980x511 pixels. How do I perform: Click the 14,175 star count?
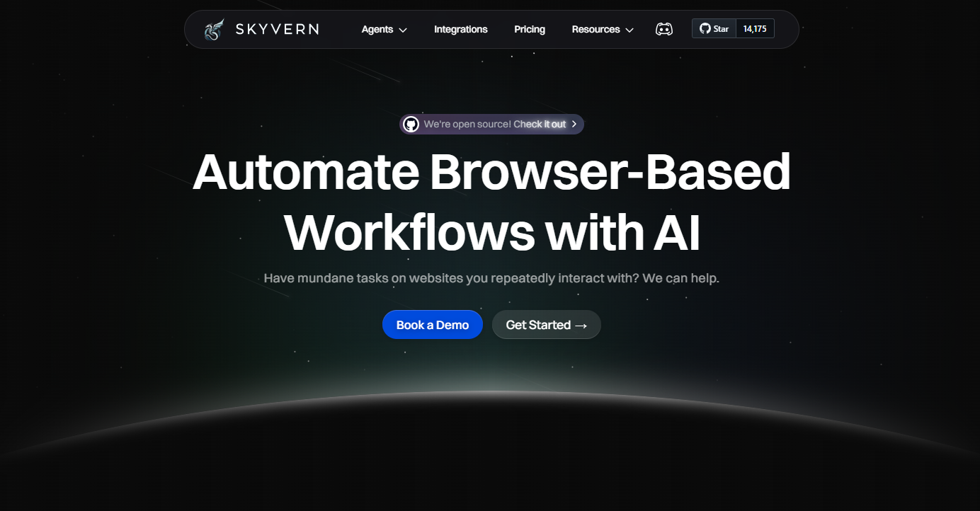pyautogui.click(x=755, y=29)
